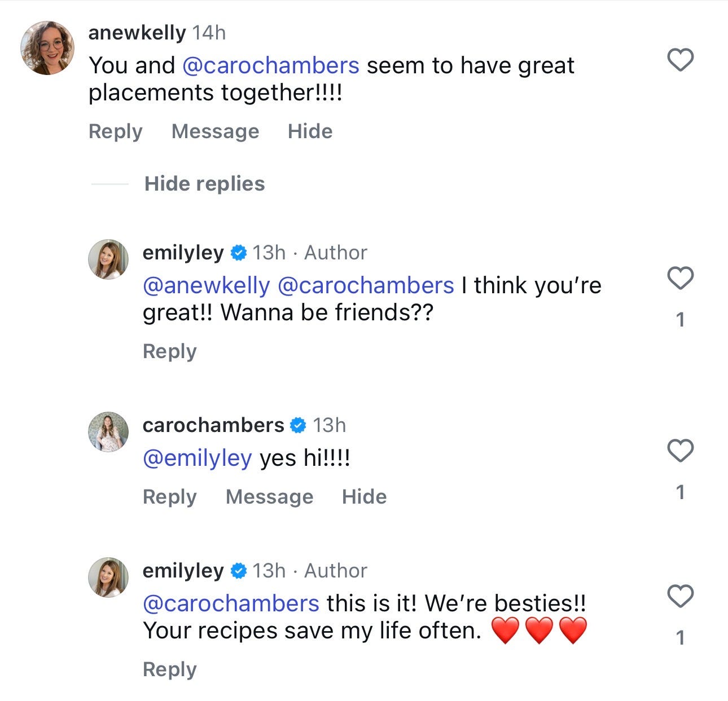Reply to anewkelly's comment

[x=116, y=131]
